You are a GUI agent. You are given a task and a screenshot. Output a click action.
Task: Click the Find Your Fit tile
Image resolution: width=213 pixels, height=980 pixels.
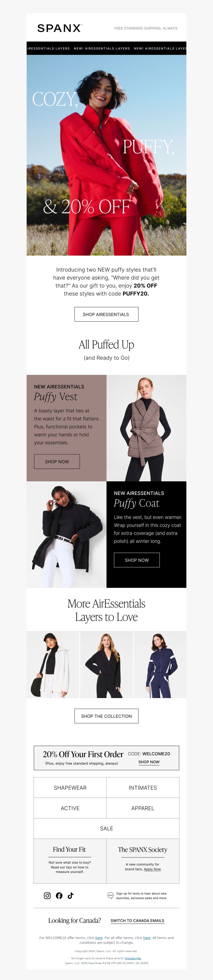pyautogui.click(x=70, y=861)
